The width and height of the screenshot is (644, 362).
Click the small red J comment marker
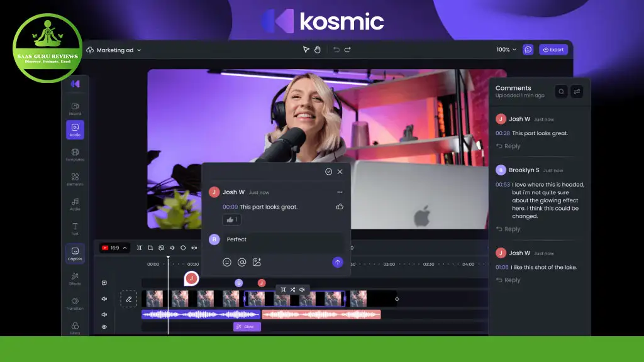[x=261, y=283]
